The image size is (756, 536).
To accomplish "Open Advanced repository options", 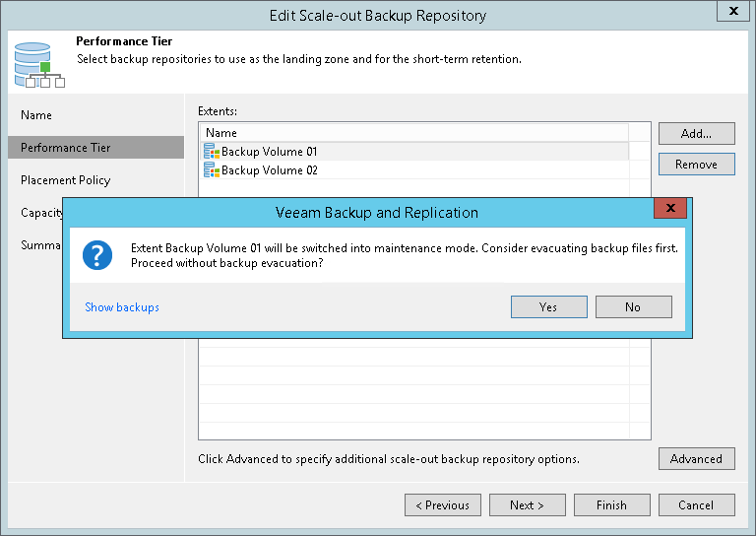I will tap(696, 459).
